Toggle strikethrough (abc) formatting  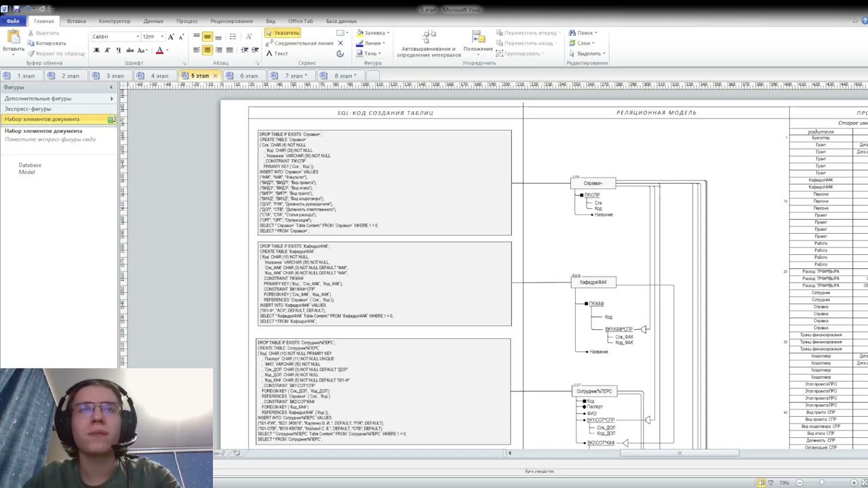click(x=129, y=50)
